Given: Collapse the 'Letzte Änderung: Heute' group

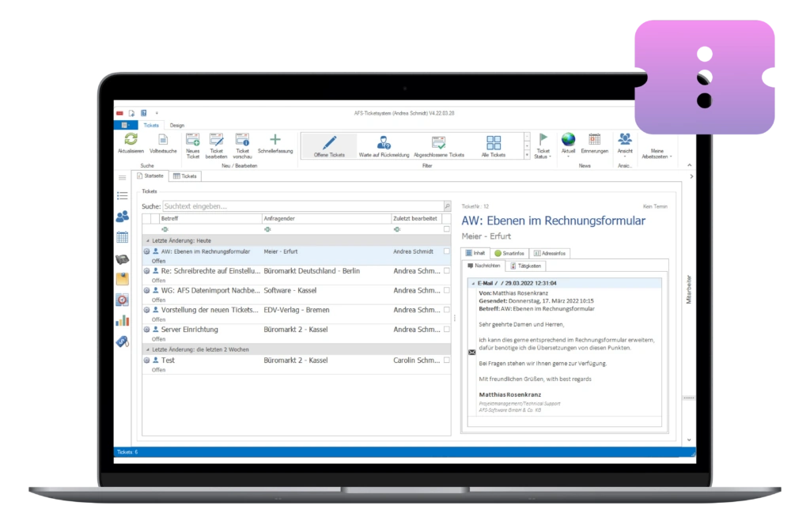Looking at the screenshot, I should 148,241.
